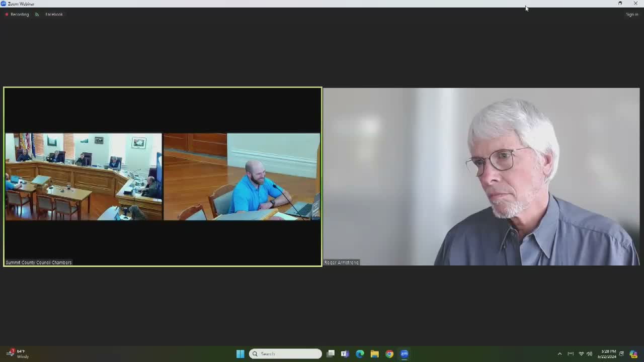Click the Sign in link
This screenshot has width=644, height=362.
(x=632, y=14)
